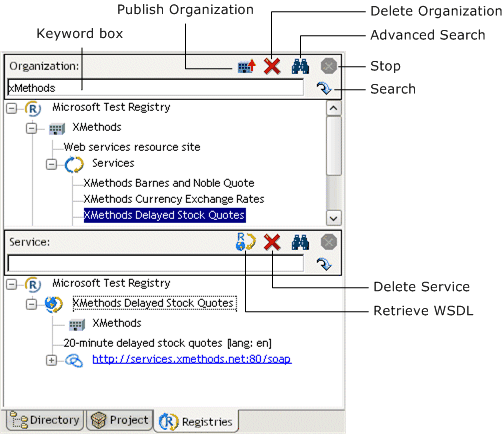
Task: Expand the soap URL binding node
Action: tap(52, 360)
